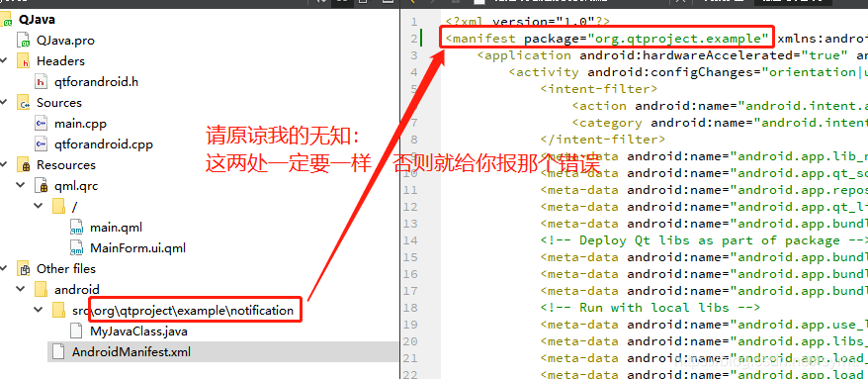
Task: Click line number 20 in the editor
Action: 410,341
